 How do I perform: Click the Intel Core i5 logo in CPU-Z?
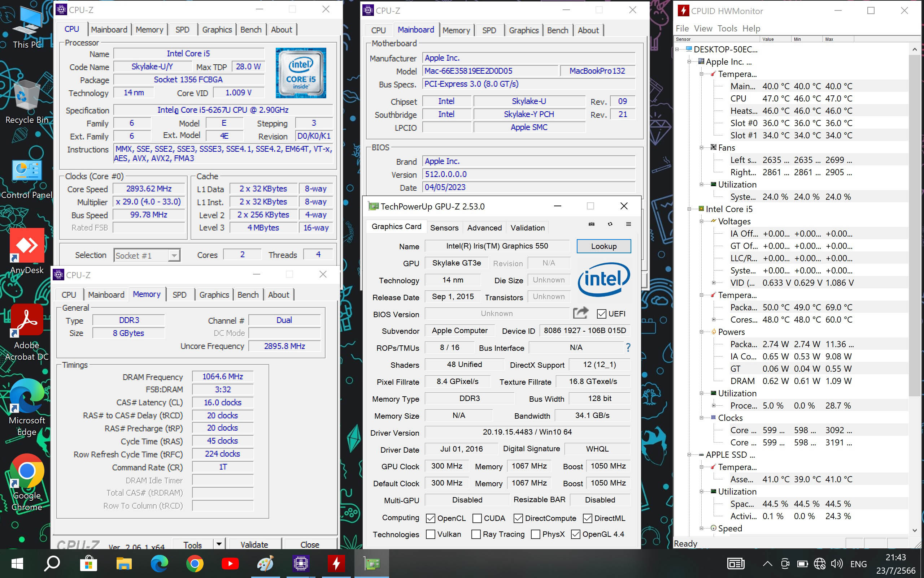[301, 73]
